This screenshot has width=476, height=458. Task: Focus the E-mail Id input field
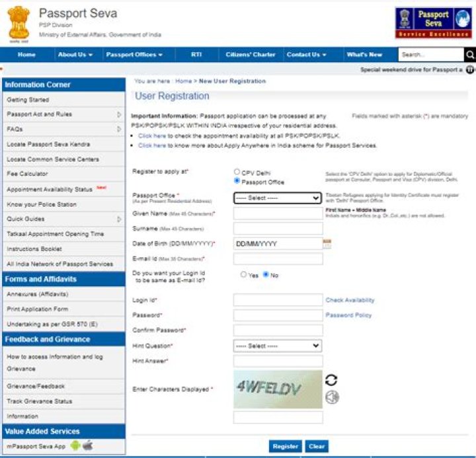click(278, 258)
